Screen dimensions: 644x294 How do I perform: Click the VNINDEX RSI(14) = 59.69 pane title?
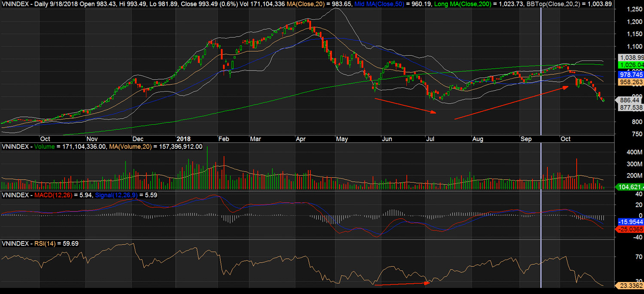(x=40, y=244)
